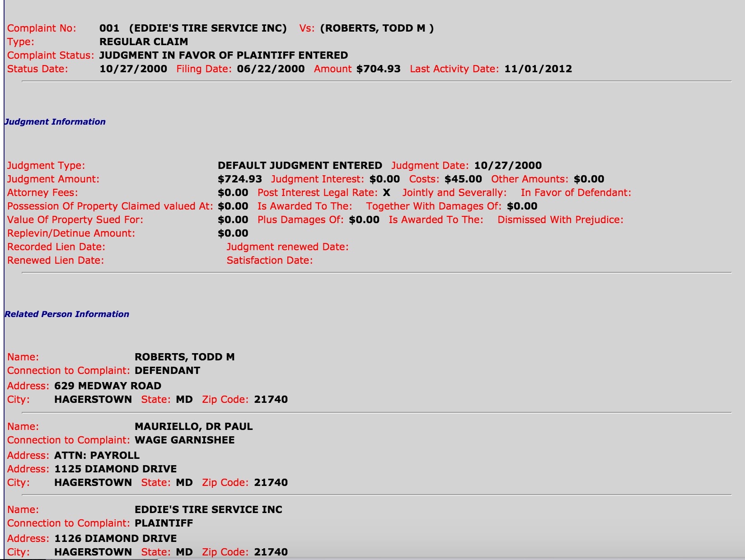Click the Filing Date value 06/22/2000
This screenshot has height=560, width=745.
click(x=271, y=69)
